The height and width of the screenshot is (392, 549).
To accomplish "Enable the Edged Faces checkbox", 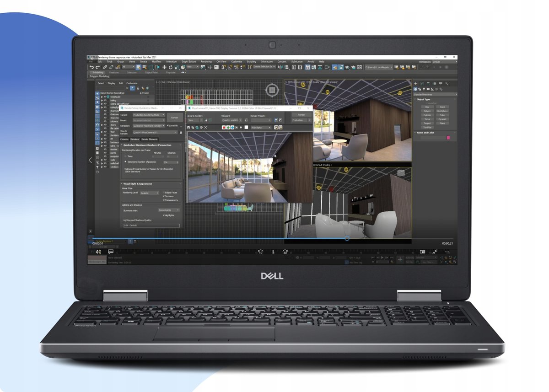I will click(x=164, y=193).
